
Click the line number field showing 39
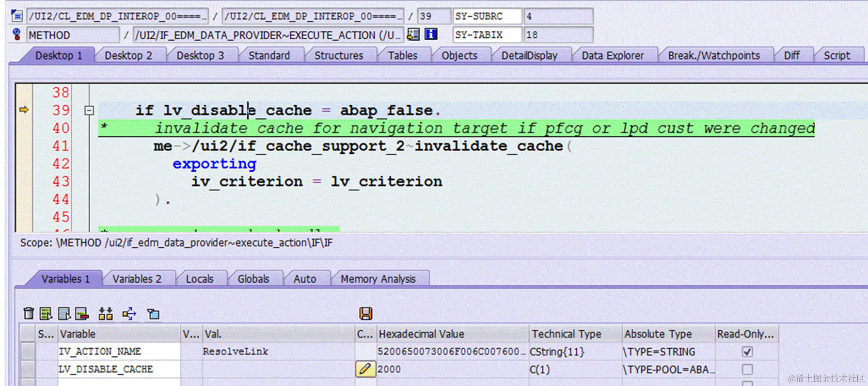coord(433,16)
